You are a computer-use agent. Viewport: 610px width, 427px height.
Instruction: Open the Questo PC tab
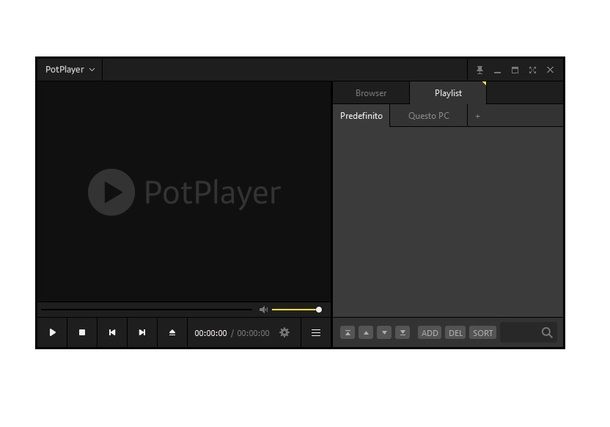click(x=429, y=116)
